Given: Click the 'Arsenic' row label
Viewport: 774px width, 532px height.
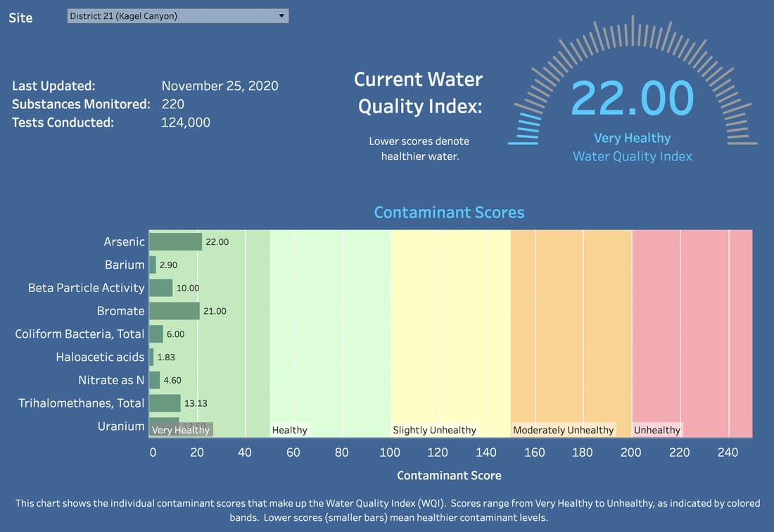Looking at the screenshot, I should [x=124, y=242].
